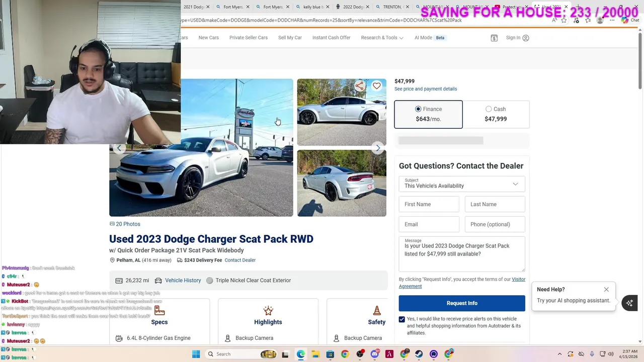Save listing with the heart icon
This screenshot has width=644, height=362.
coord(377,86)
